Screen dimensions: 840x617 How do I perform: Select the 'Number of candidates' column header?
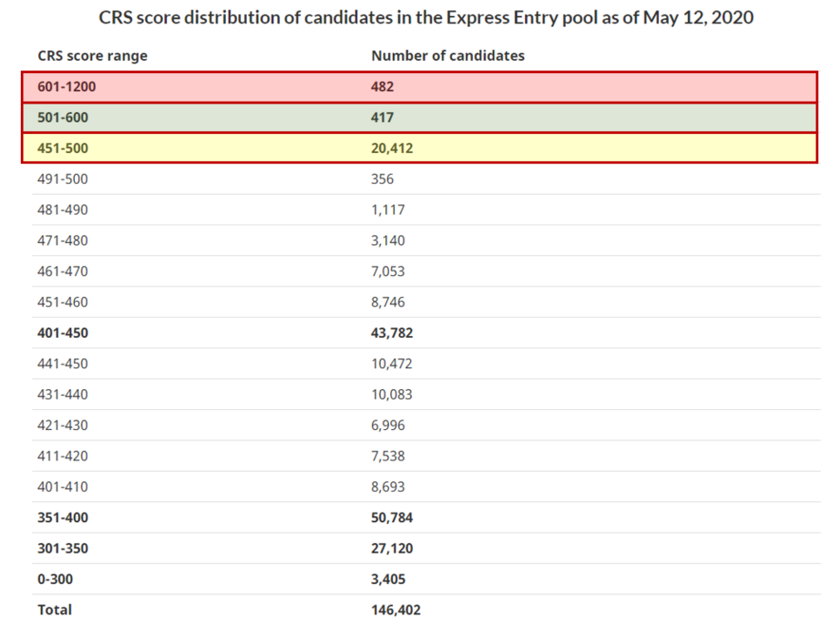(x=448, y=56)
